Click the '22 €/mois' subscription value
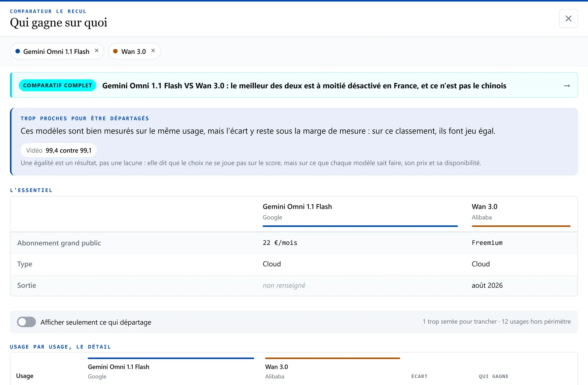 tap(280, 243)
